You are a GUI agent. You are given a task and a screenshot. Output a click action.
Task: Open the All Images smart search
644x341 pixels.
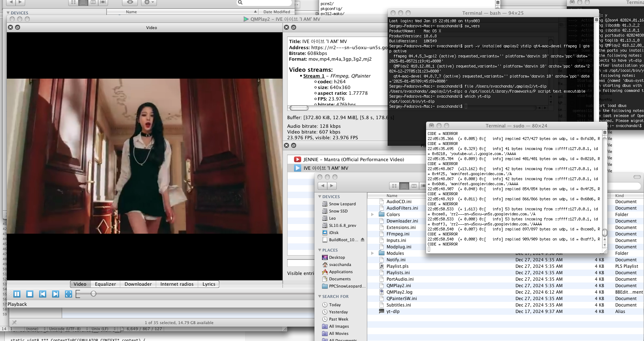(339, 326)
